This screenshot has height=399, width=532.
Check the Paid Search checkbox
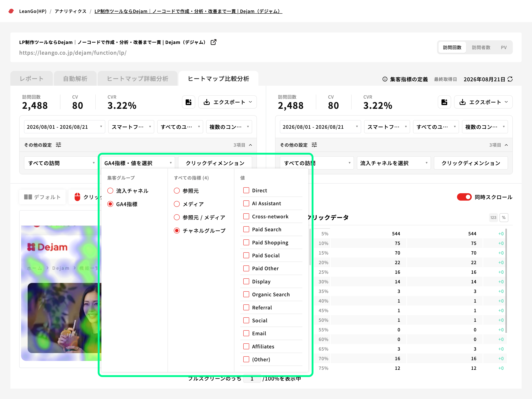pos(246,229)
